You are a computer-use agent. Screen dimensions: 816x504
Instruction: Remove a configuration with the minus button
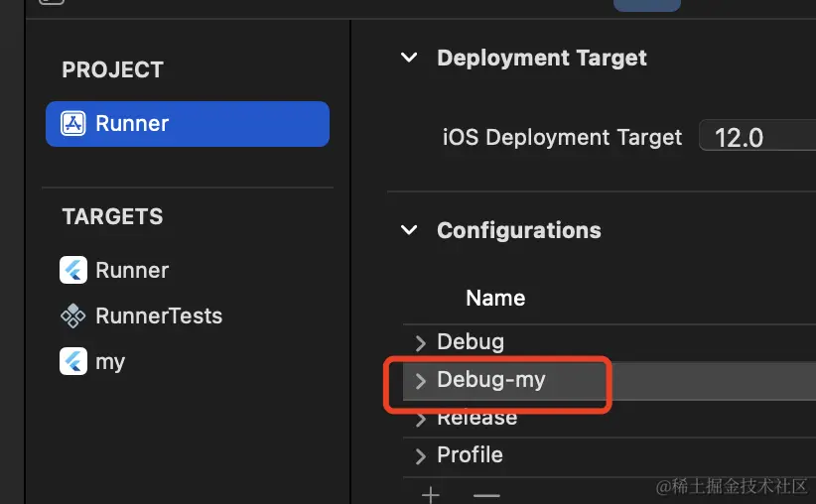(x=485, y=494)
